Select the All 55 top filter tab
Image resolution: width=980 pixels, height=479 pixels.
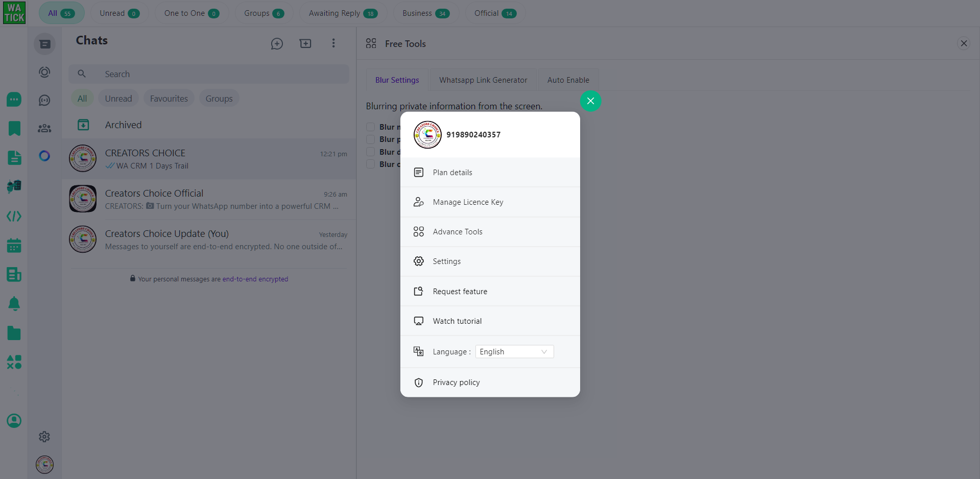[62, 13]
